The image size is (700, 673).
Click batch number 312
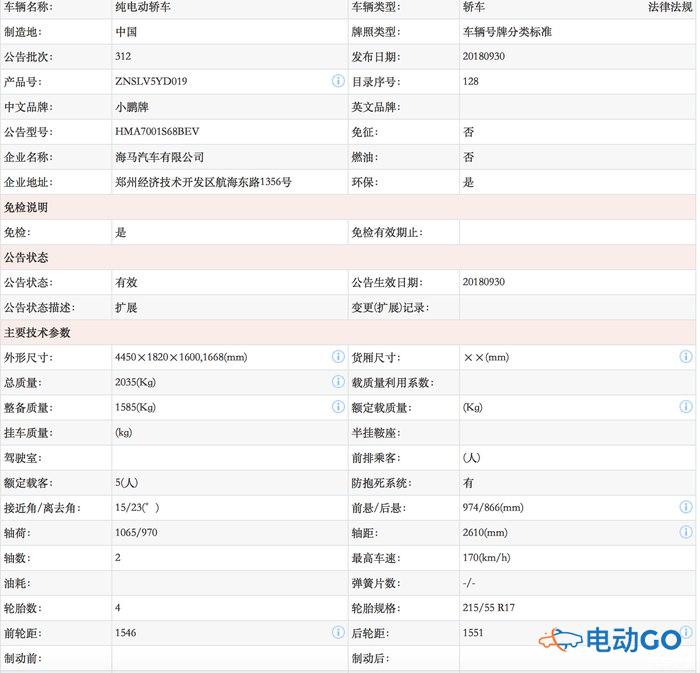pyautogui.click(x=123, y=56)
